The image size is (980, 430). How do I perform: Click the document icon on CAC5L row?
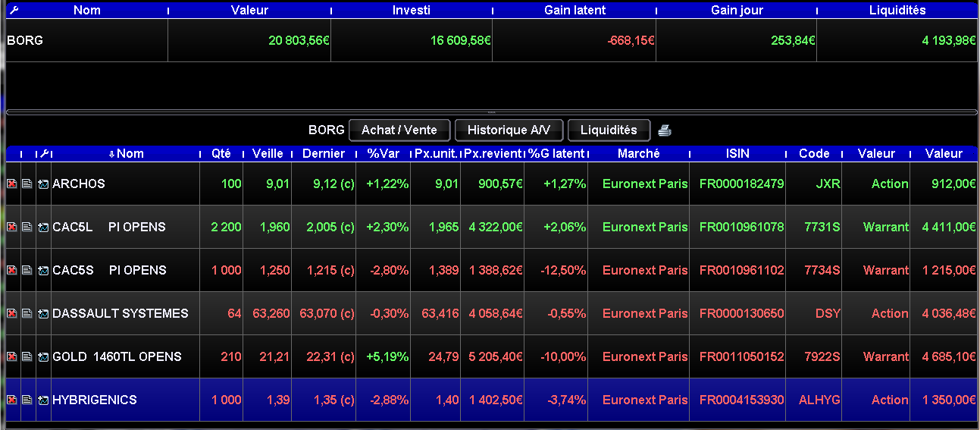pos(27,228)
